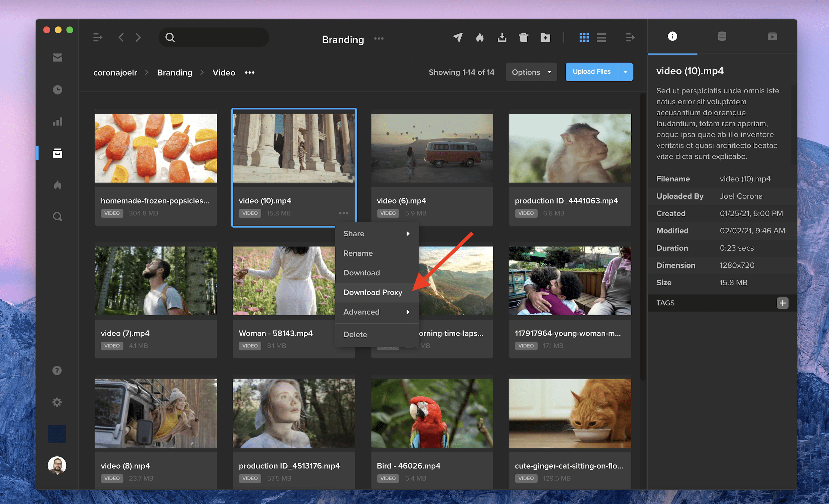
Task: Click the file grid vertical scrollbar
Action: pos(643,235)
